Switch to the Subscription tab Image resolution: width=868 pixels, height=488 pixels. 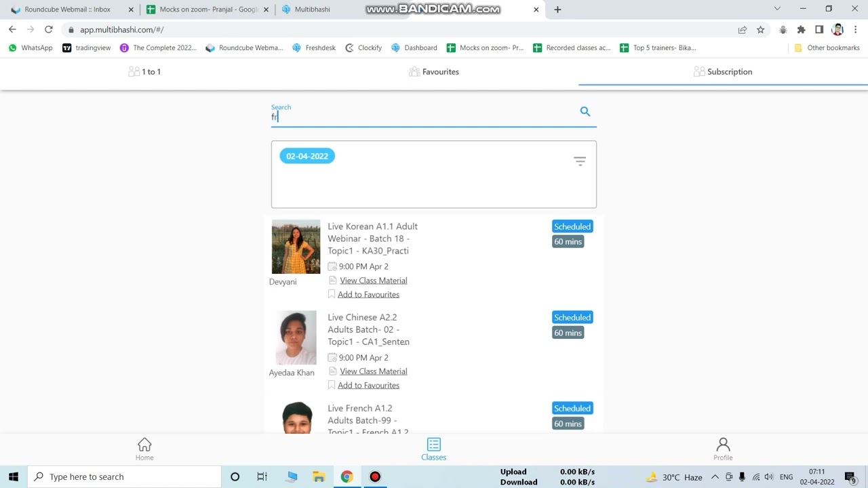tap(723, 72)
